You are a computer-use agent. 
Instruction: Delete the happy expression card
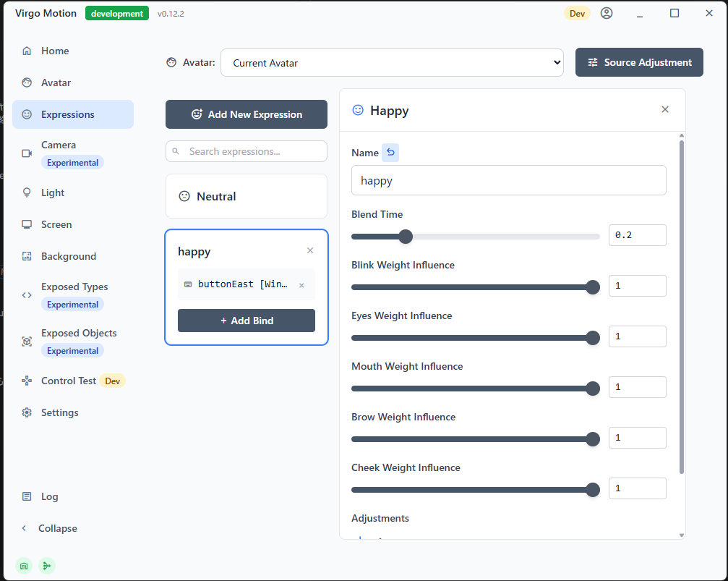[310, 251]
